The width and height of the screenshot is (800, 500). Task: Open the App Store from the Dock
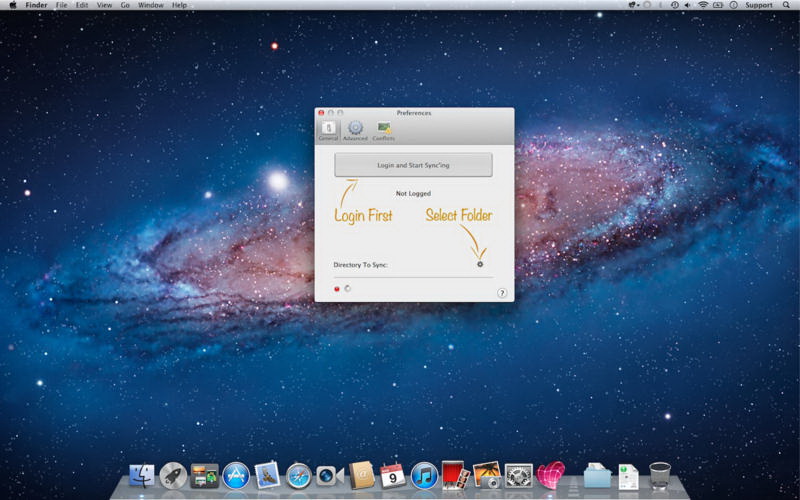(236, 476)
